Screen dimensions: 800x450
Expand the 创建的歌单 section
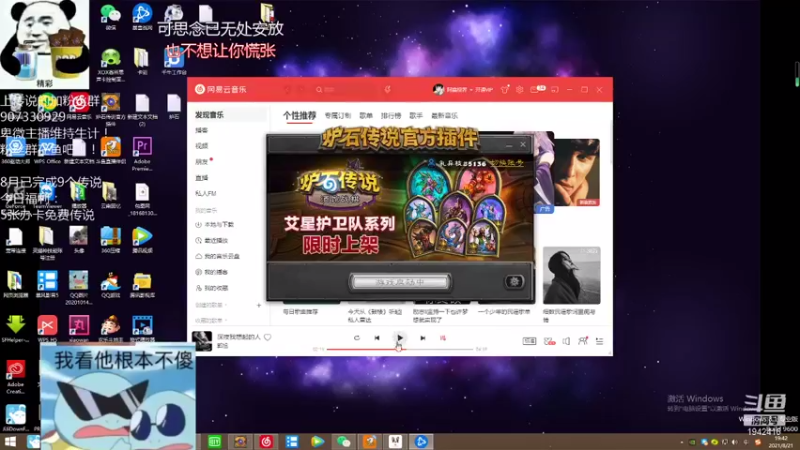[211, 305]
